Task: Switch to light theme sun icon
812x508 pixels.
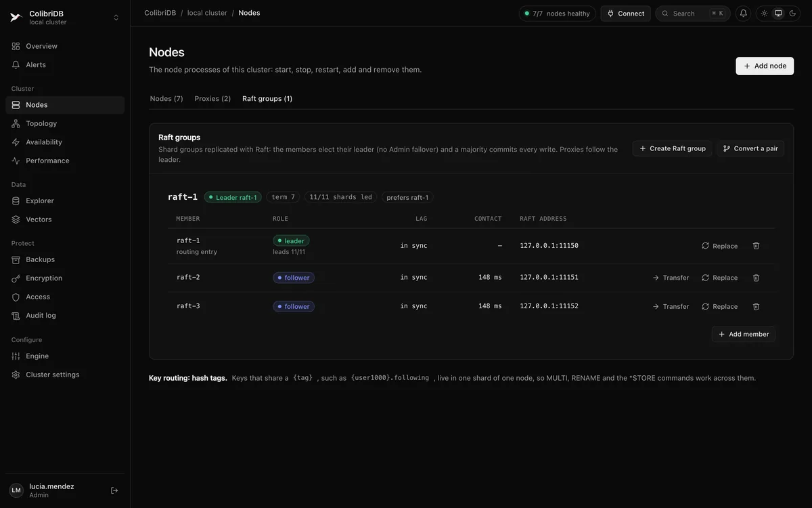Action: click(765, 14)
